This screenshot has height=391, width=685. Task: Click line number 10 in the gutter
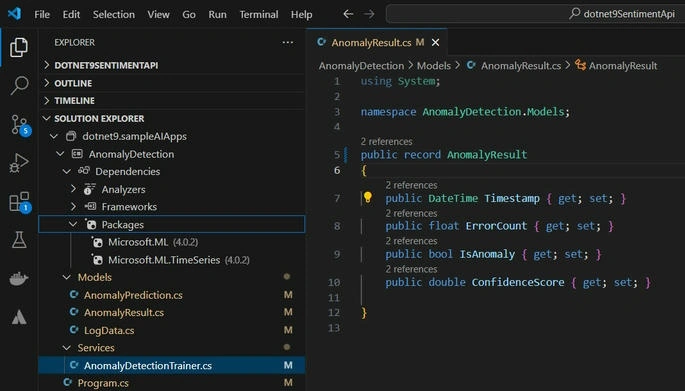pos(334,282)
